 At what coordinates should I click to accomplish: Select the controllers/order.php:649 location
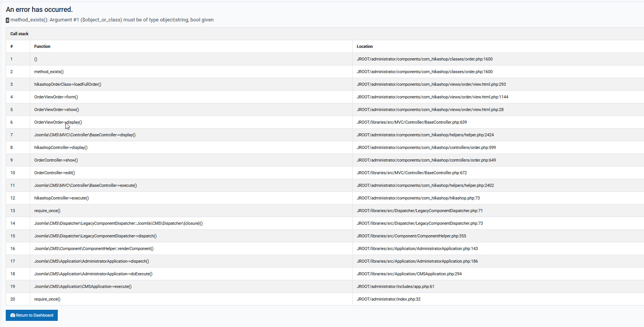tap(426, 160)
